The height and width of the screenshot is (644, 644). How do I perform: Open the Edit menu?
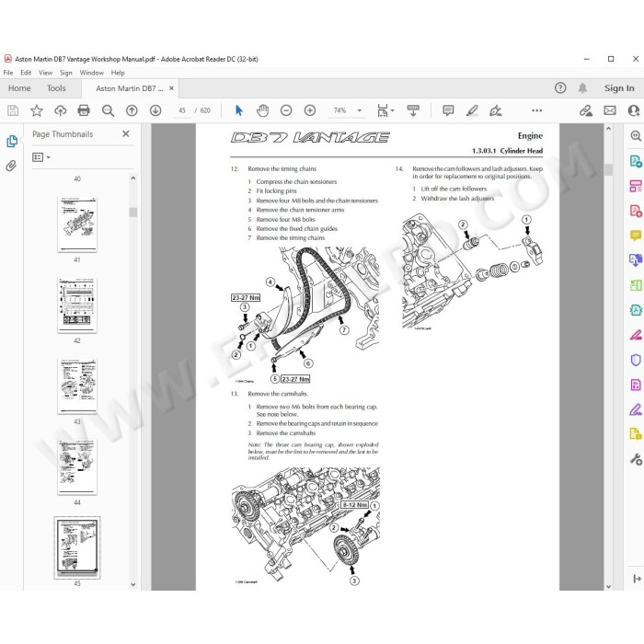pyautogui.click(x=26, y=73)
